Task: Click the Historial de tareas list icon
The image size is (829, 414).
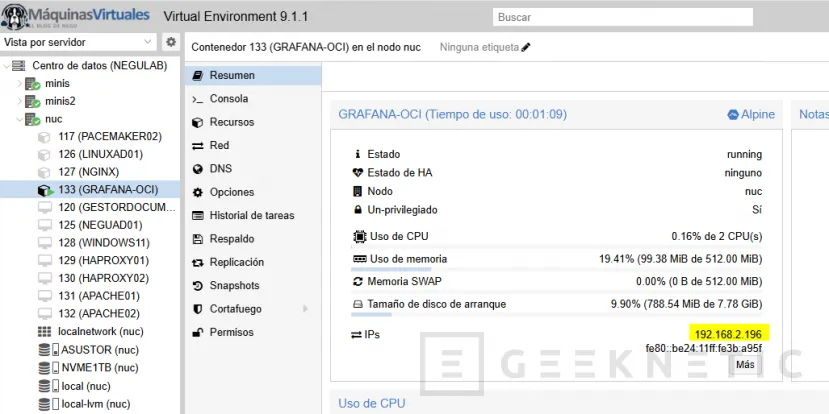Action: 198,216
